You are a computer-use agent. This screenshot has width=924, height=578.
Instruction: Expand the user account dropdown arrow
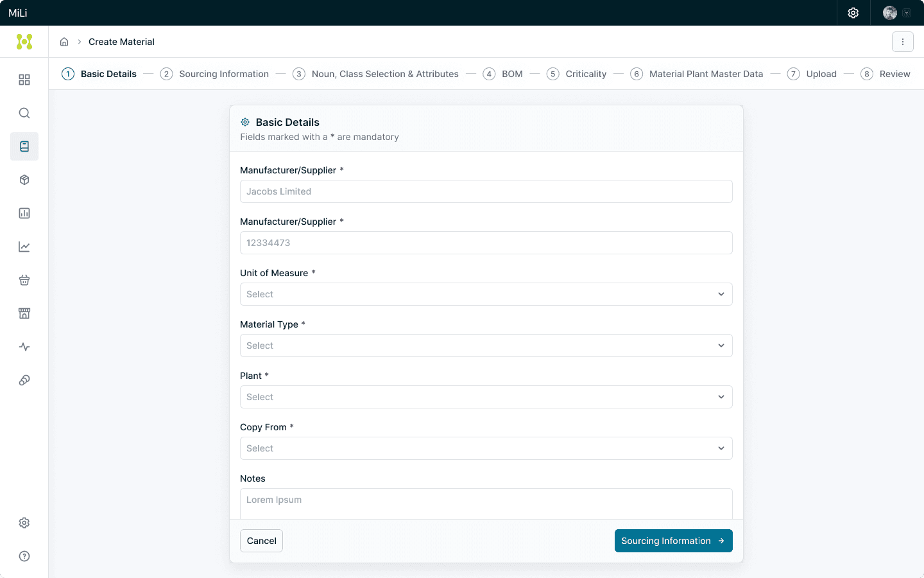pyautogui.click(x=907, y=13)
